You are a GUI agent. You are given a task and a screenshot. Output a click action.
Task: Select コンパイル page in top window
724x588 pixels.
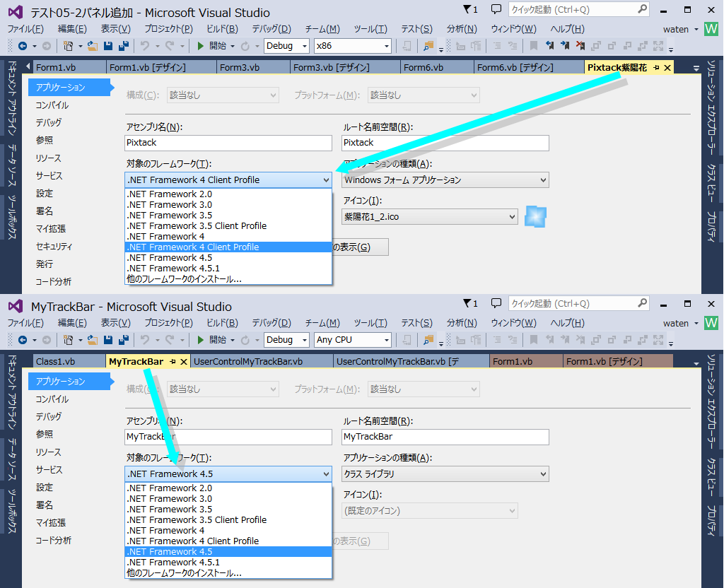pos(52,105)
